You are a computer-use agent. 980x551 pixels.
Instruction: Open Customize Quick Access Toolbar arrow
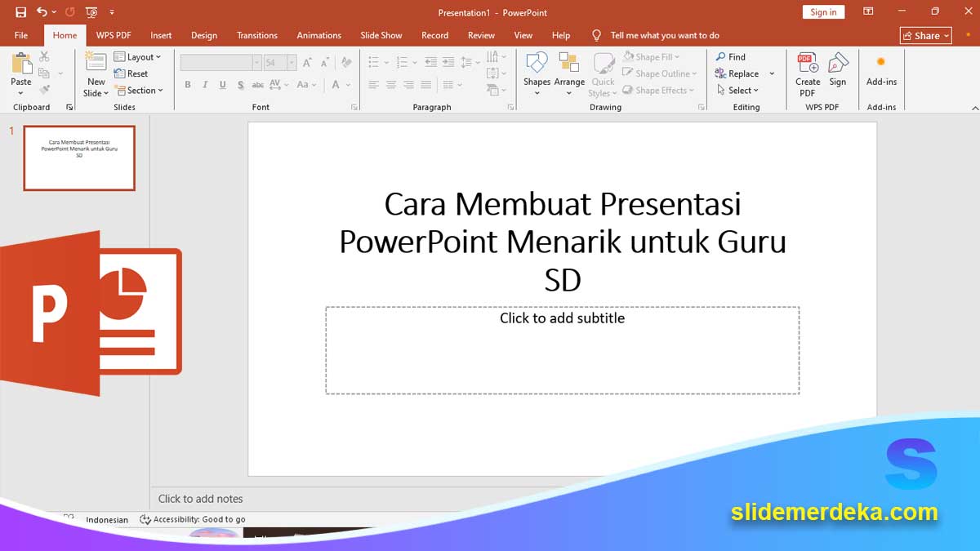point(112,12)
